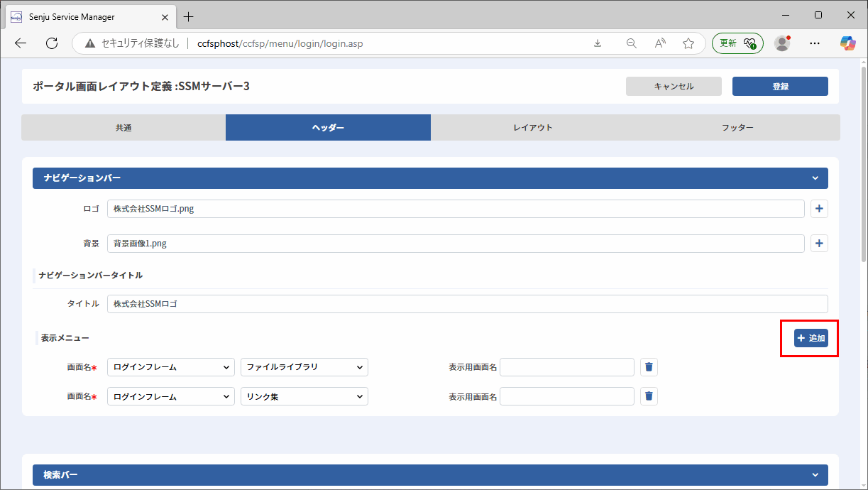Select the ヘッダー tab
The width and height of the screenshot is (868, 490).
(x=328, y=128)
